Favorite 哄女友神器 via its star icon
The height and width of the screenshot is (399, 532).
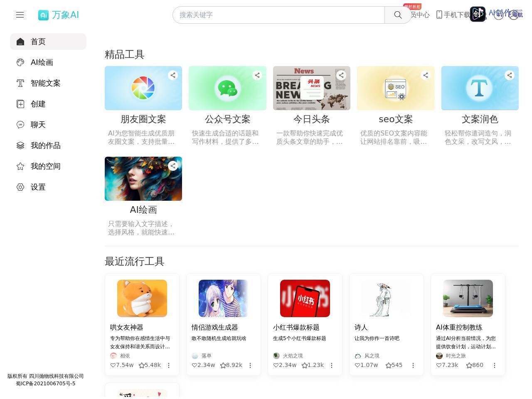141,365
